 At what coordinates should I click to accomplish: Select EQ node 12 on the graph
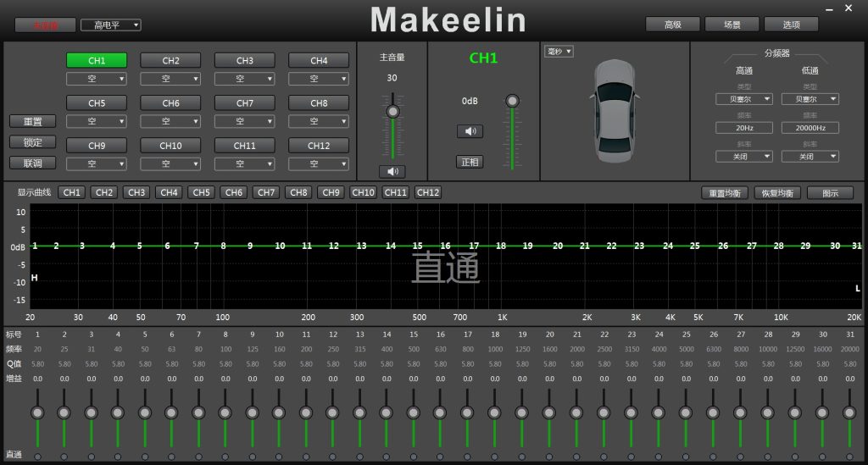click(333, 246)
